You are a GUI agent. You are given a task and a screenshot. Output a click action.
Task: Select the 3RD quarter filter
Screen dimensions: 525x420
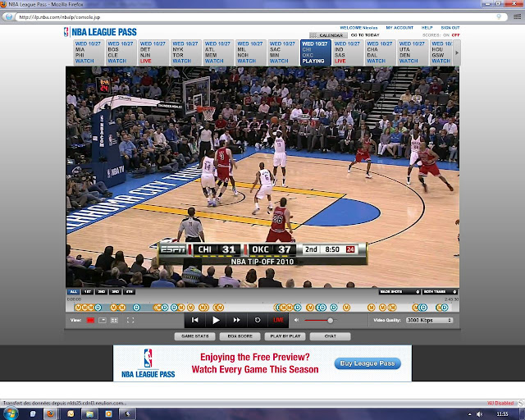(x=116, y=292)
